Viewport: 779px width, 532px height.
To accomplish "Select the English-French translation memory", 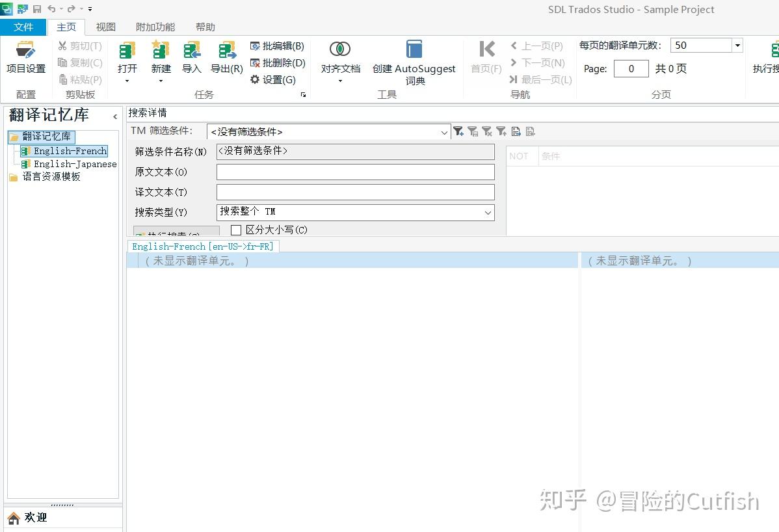I will [x=68, y=150].
